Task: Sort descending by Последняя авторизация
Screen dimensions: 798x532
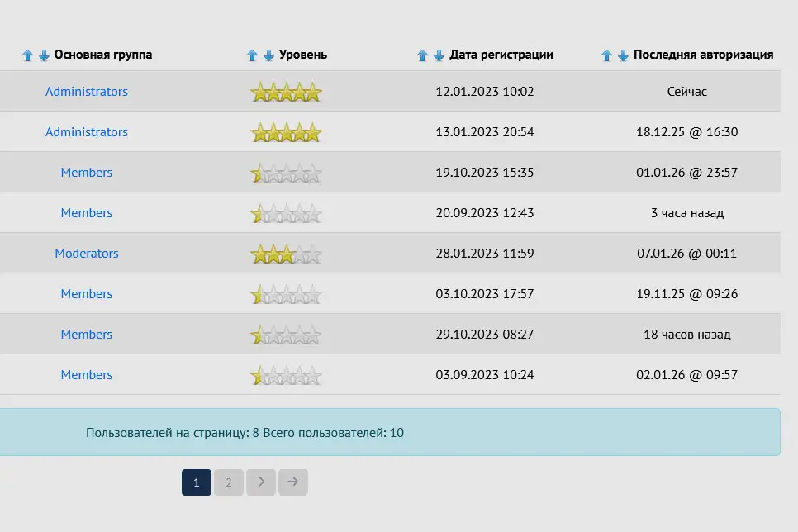Action: [x=622, y=55]
